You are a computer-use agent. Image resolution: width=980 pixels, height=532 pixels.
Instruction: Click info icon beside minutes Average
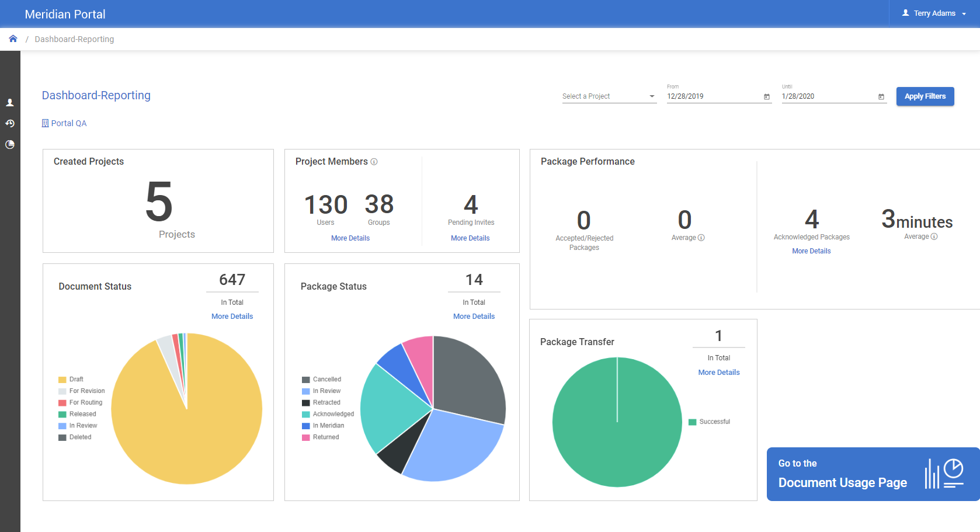pos(934,237)
